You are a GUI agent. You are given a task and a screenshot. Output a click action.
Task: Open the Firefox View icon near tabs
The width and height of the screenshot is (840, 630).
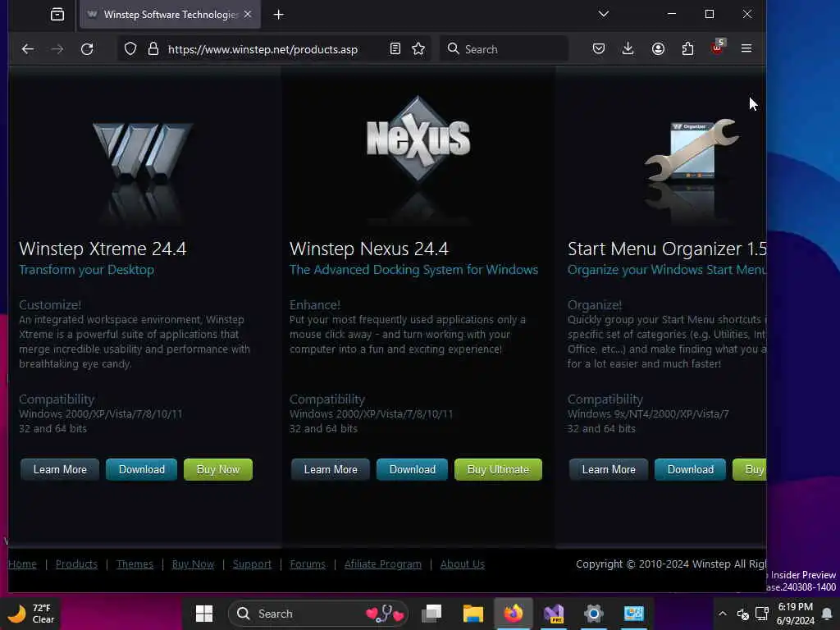tap(57, 15)
